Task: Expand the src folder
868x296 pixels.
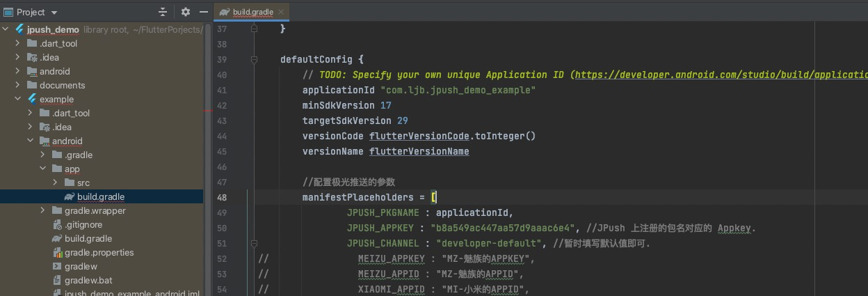Action: [55, 182]
